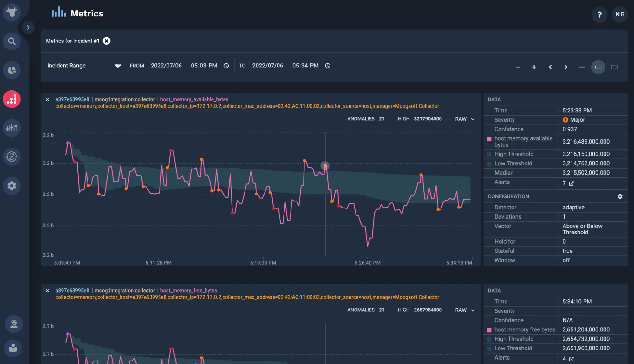The image size is (634, 364).
Task: Edit the TO time 05:34 PM
Action: tap(305, 66)
